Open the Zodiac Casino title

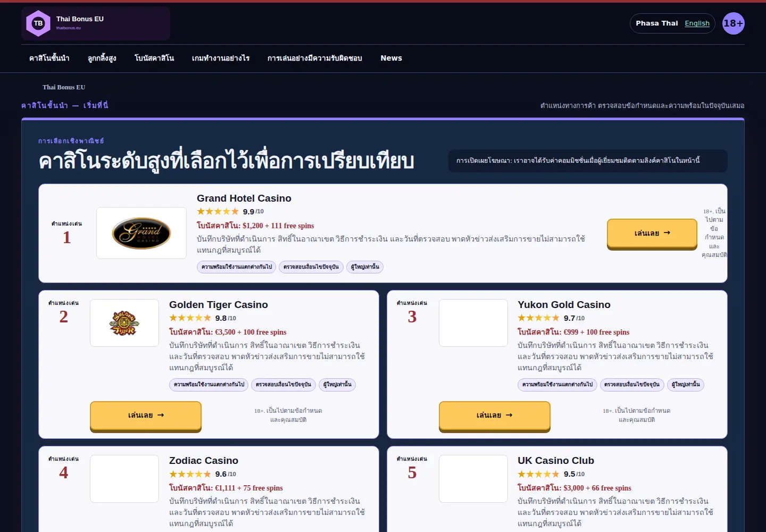204,461
